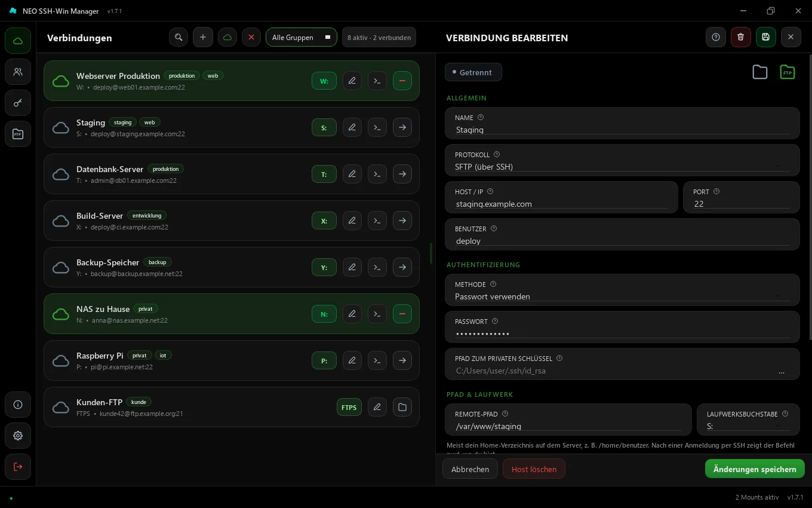Click the "2 Mounts aktiv" status bar text
This screenshot has width=812, height=508.
click(757, 497)
